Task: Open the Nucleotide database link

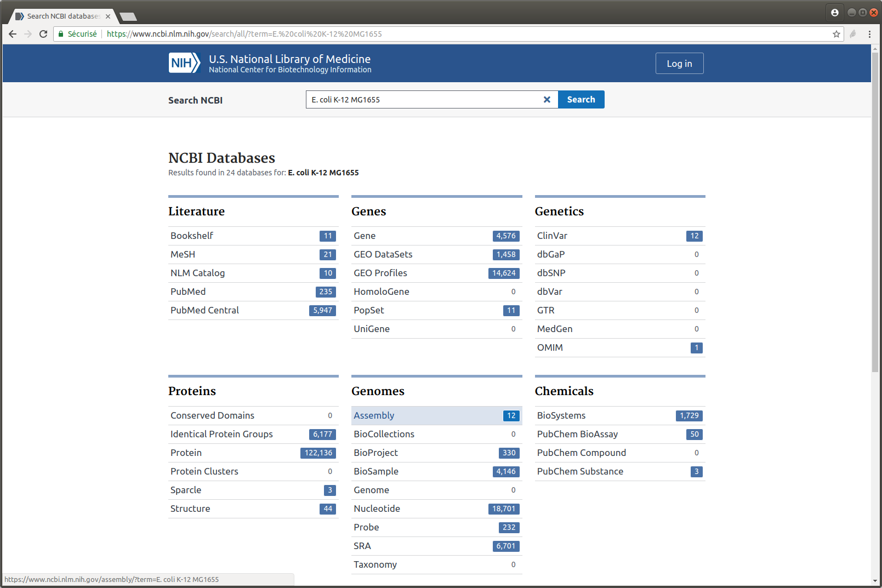Action: click(x=377, y=509)
